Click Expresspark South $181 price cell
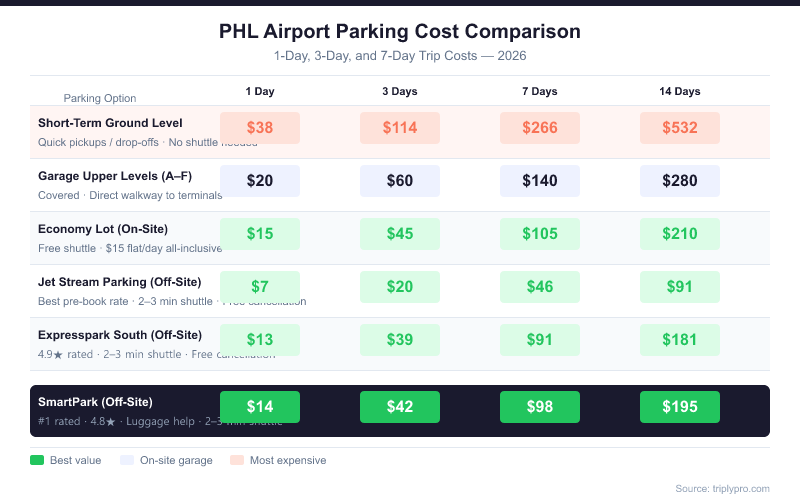 coord(680,340)
